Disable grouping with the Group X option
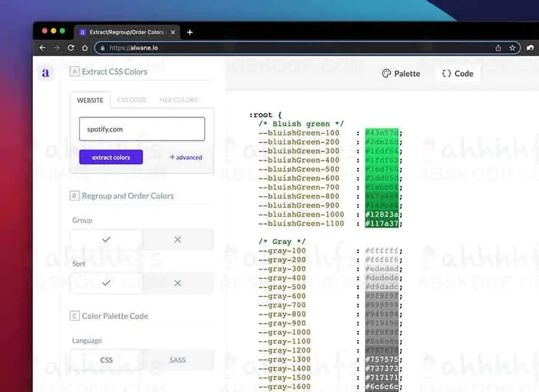This screenshot has height=392, width=539. pos(177,239)
